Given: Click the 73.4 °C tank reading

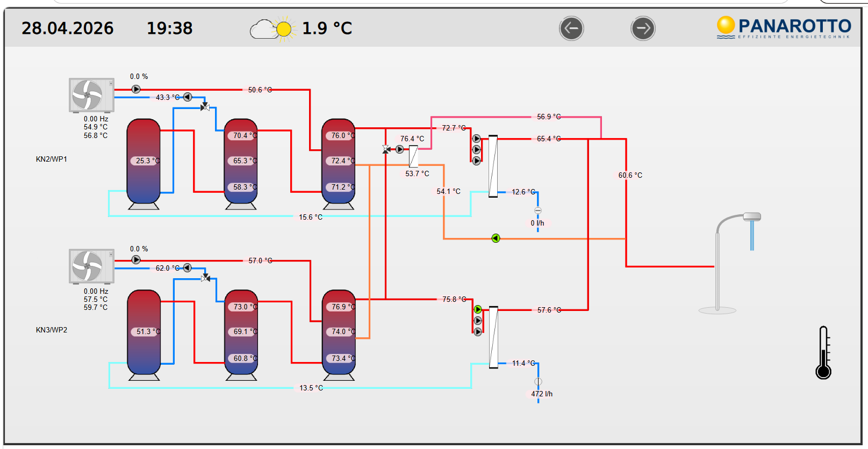Looking at the screenshot, I should [x=343, y=358].
